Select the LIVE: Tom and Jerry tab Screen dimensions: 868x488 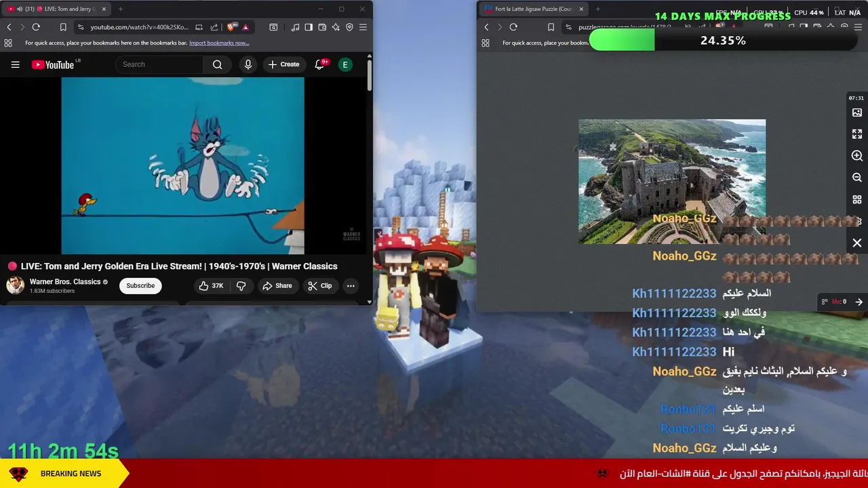click(x=56, y=9)
